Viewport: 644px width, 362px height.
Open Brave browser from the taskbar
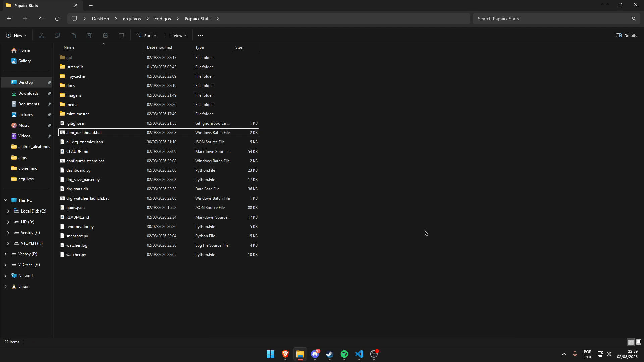285,354
